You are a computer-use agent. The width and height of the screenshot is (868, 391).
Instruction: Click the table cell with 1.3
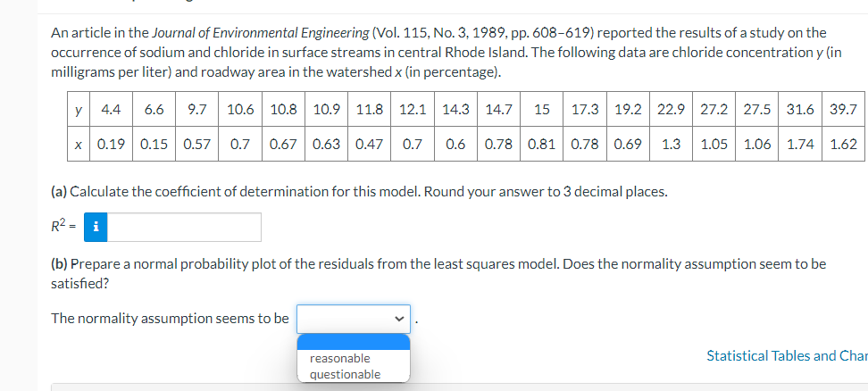coord(671,143)
